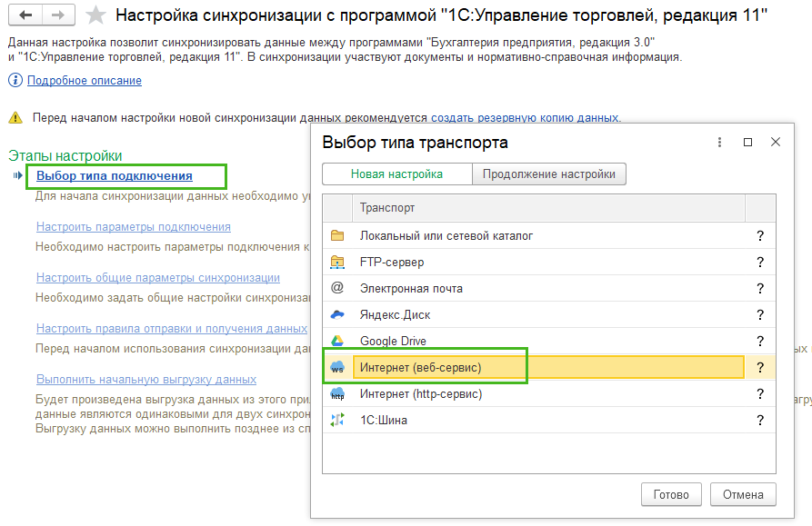Viewport: 812px width, 526px height.
Task: Open Настроить параметры подключения step
Action: pos(134,226)
